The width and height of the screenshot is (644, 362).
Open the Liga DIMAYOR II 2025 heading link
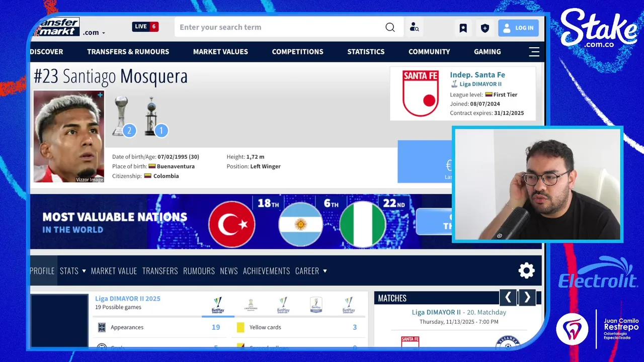(x=128, y=299)
